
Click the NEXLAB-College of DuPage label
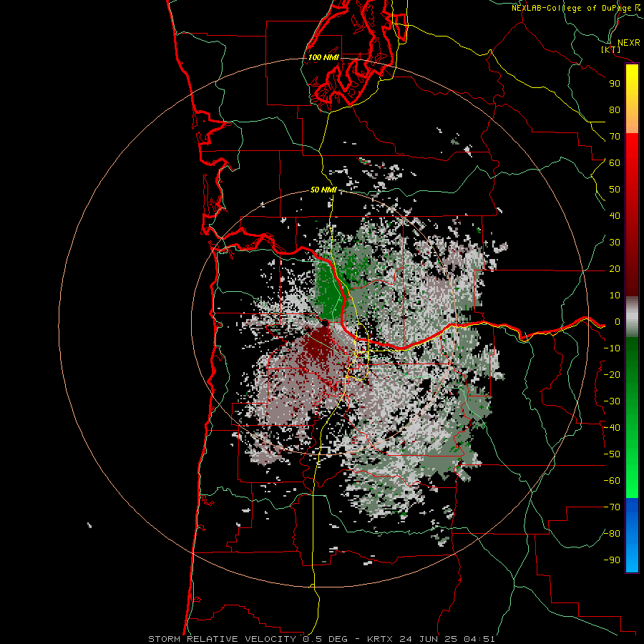[x=576, y=8]
